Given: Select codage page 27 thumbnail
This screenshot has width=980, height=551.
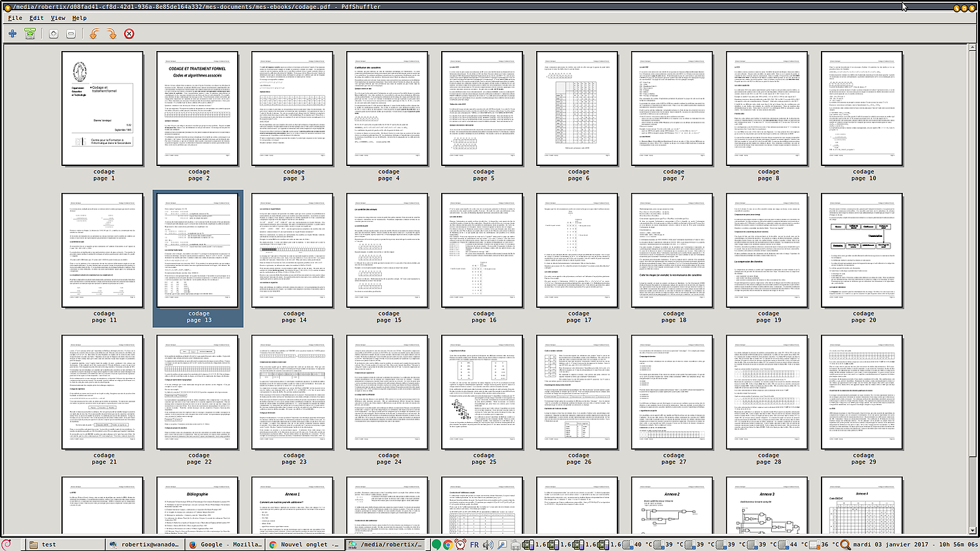Looking at the screenshot, I should 673,393.
